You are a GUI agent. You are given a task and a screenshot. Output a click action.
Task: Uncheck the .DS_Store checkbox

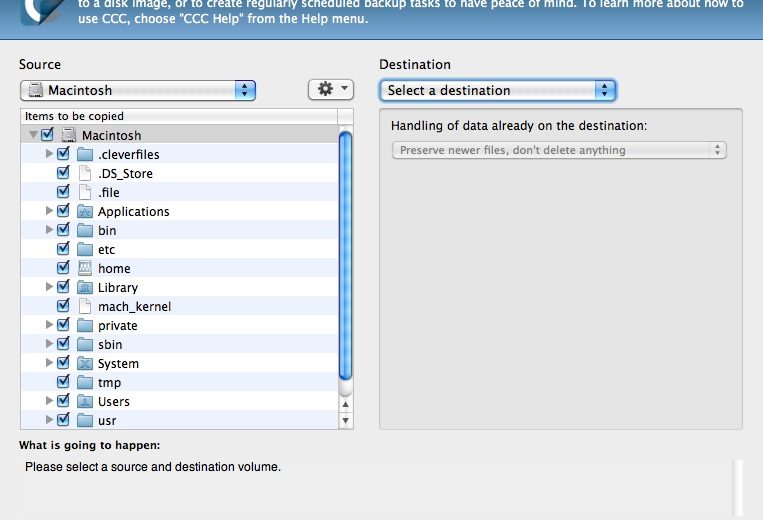pos(63,172)
